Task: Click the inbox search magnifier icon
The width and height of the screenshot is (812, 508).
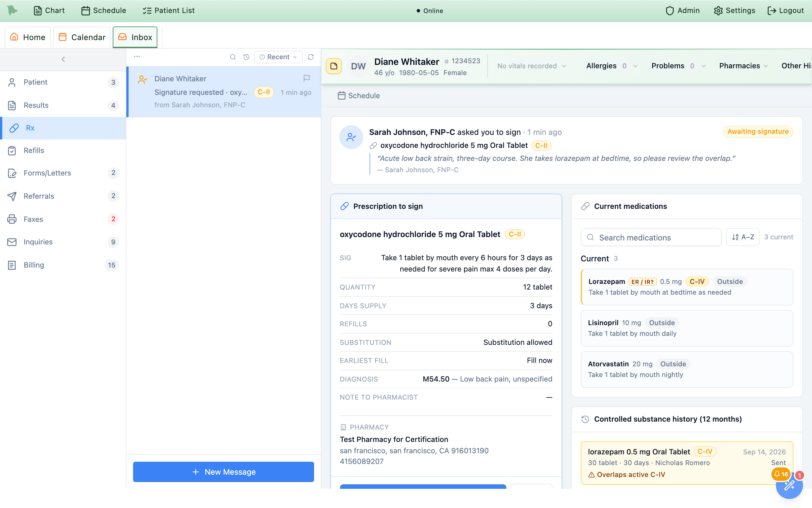Action: click(x=233, y=57)
